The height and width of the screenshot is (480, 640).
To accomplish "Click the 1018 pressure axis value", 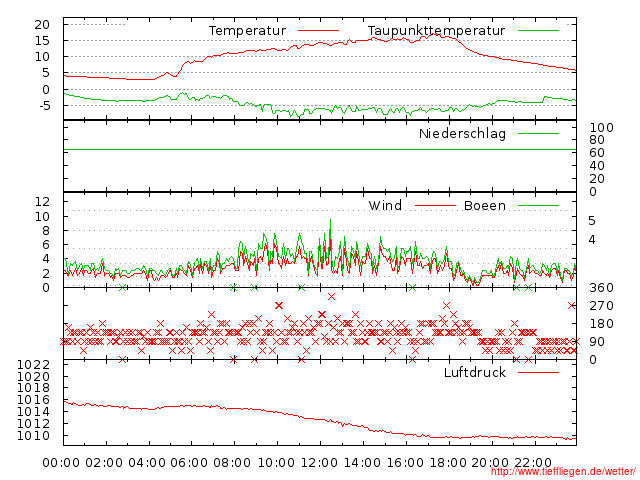I will pyautogui.click(x=33, y=388).
